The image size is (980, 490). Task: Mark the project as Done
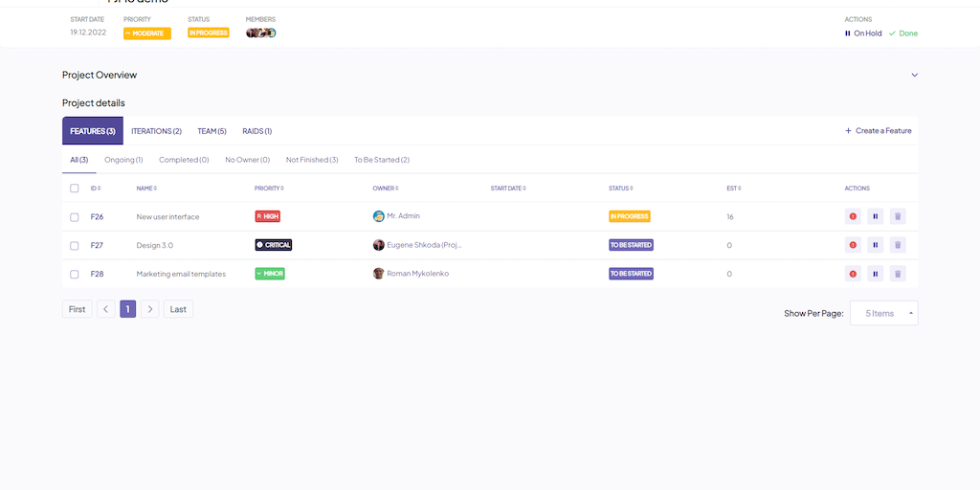(903, 33)
